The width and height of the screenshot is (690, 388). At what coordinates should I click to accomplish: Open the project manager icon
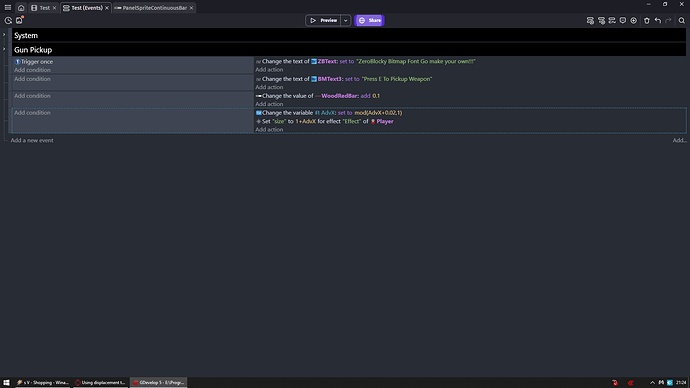(8, 20)
